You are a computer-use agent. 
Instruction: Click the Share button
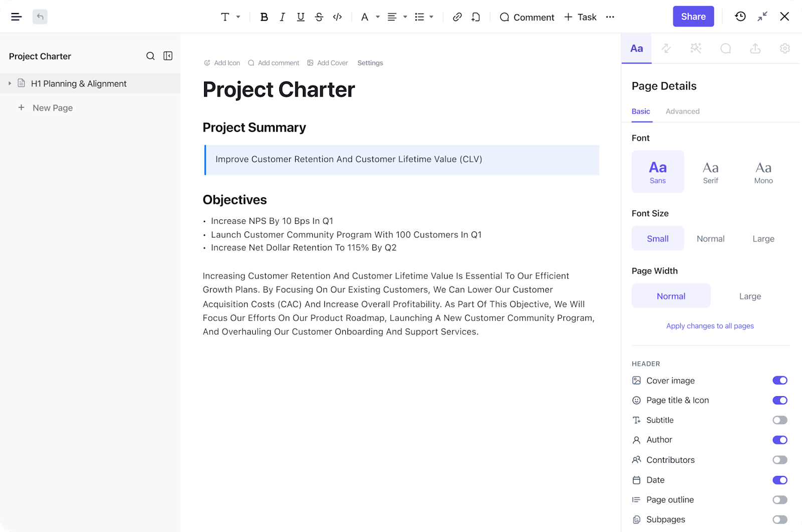point(693,16)
